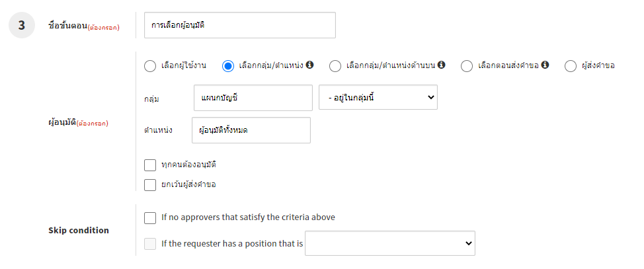This screenshot has width=644, height=269.
Task: Open the 'อยู่ในกลุ่มนี้' dropdown
Action: tap(378, 97)
